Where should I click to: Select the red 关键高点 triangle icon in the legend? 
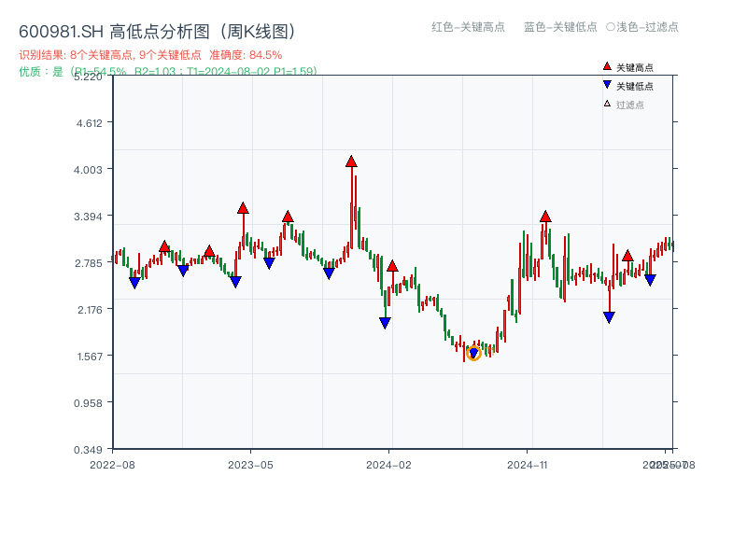point(606,65)
